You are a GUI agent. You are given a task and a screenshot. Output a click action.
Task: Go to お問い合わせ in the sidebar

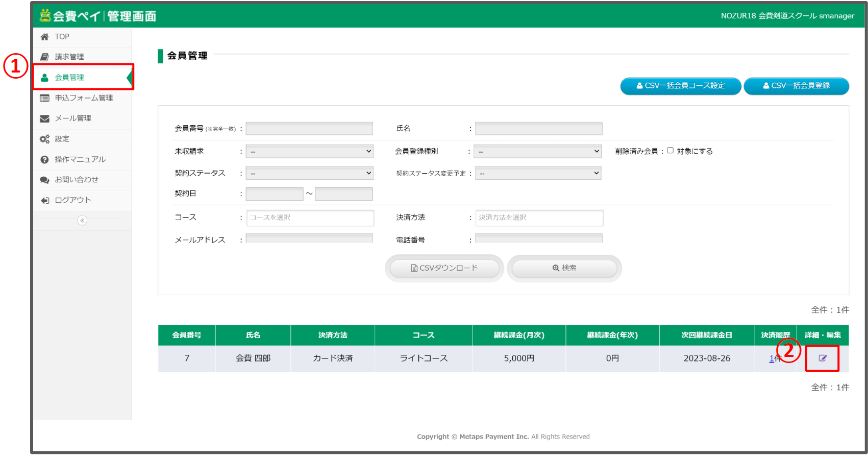point(77,180)
